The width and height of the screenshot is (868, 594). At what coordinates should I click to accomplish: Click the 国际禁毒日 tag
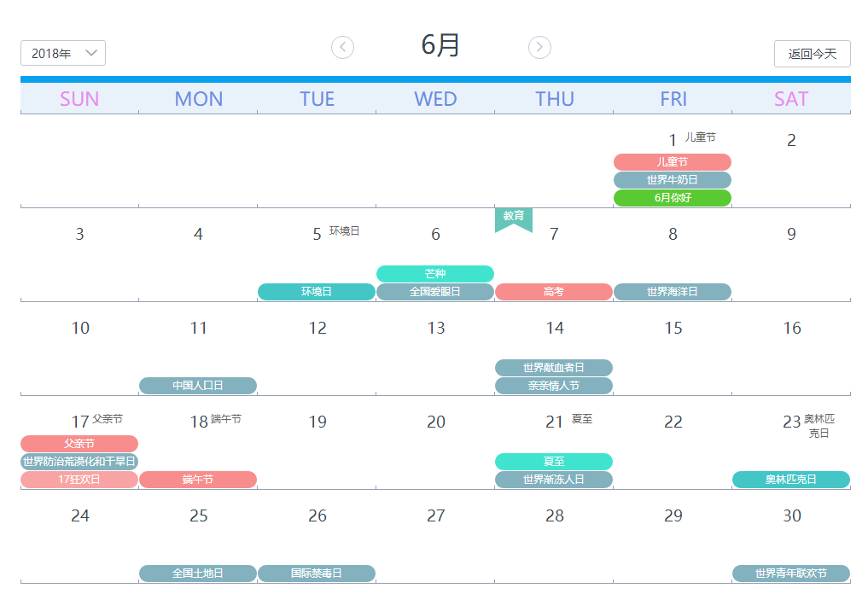point(317,573)
